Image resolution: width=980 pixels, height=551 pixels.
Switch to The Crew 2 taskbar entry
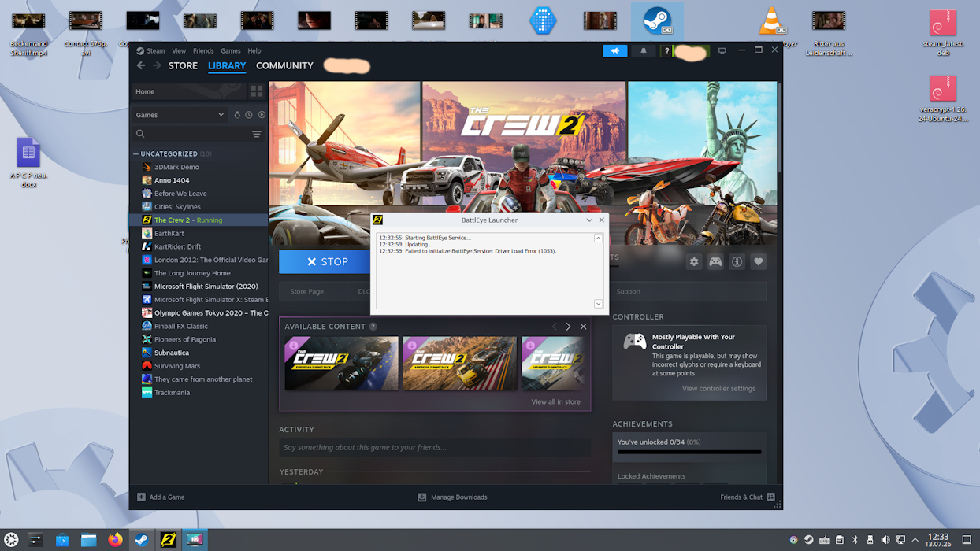169,540
